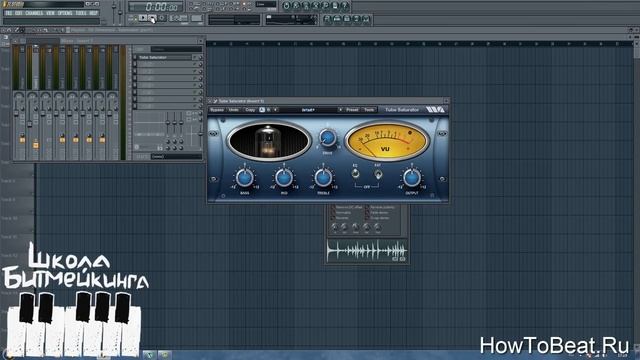Click the transport Record button
This screenshot has width=640, height=360.
(162, 18)
